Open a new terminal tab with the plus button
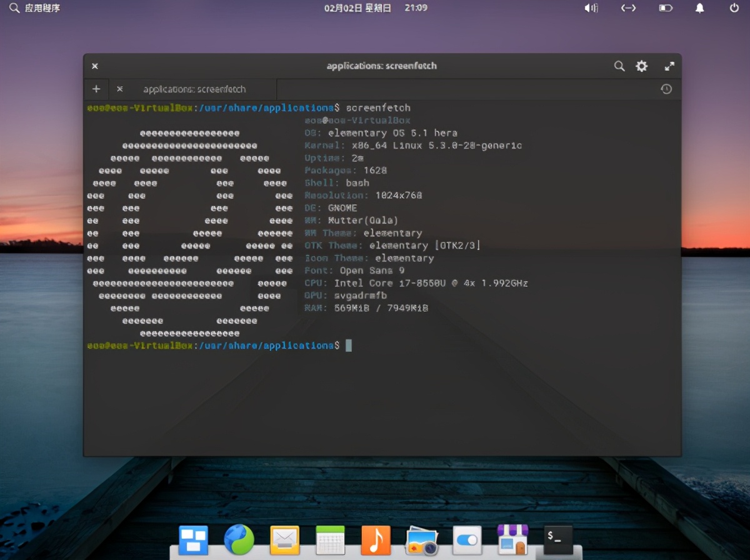This screenshot has height=560, width=750. [96, 89]
